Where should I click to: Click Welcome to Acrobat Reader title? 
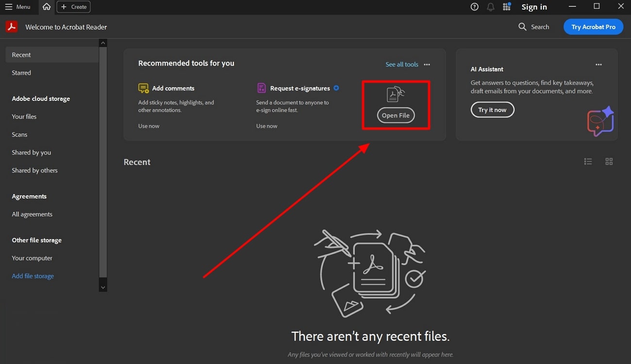[x=66, y=27]
